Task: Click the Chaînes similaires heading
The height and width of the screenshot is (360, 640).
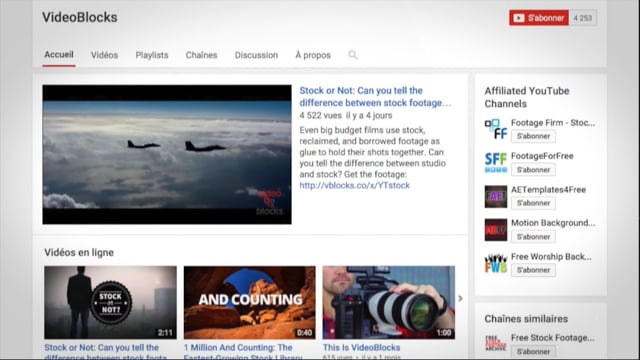Action: (526, 319)
